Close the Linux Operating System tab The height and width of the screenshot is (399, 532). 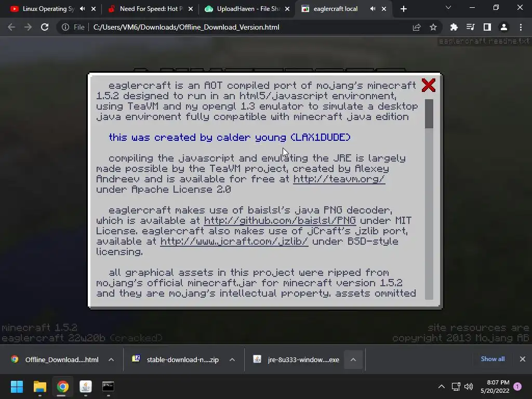pyautogui.click(x=94, y=9)
